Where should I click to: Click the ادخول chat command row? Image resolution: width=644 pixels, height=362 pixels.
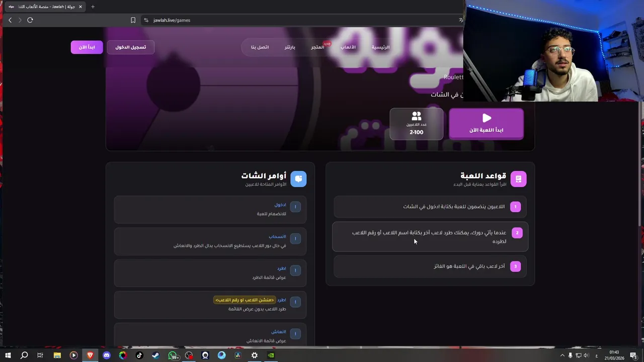click(x=210, y=210)
